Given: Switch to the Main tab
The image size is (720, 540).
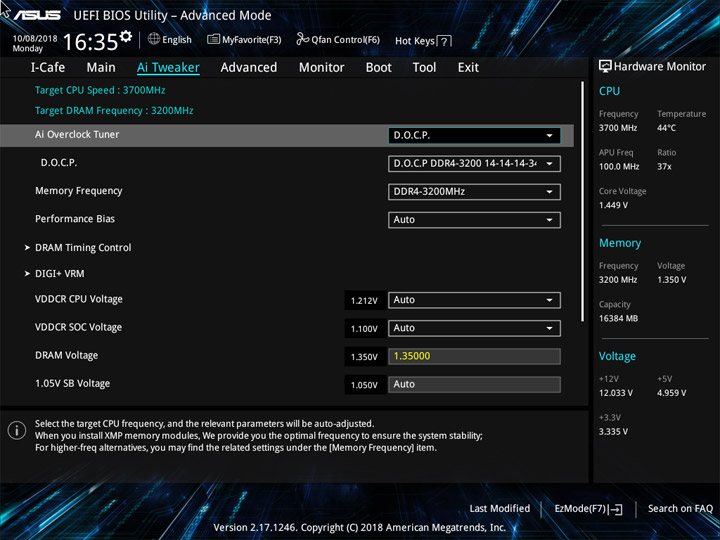Looking at the screenshot, I should click(101, 68).
